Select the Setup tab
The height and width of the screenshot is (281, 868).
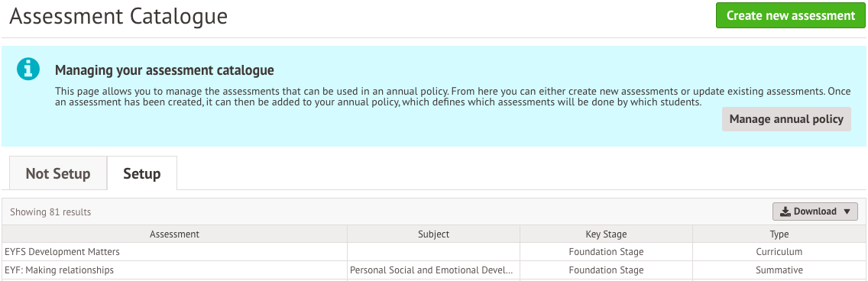tap(141, 173)
